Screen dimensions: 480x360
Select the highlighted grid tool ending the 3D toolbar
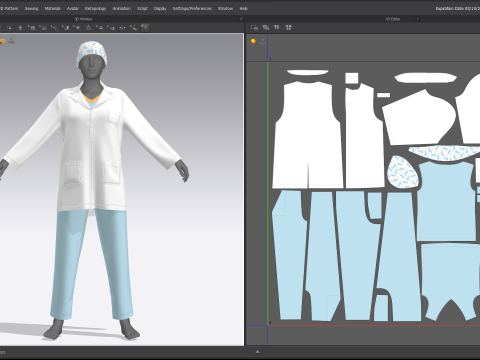tap(145, 28)
